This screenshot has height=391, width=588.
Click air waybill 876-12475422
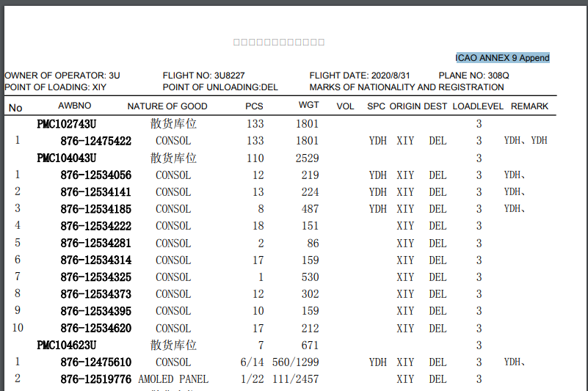pos(95,141)
